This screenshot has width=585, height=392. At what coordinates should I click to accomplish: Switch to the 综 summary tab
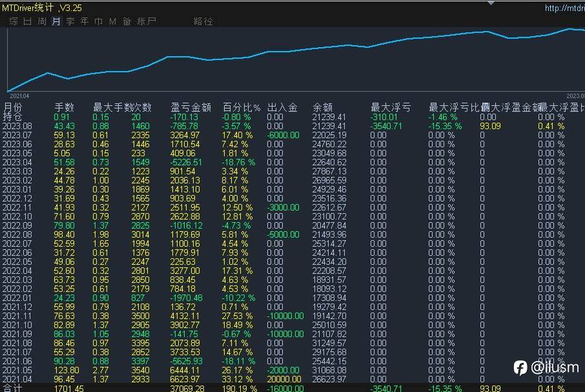[x=14, y=21]
